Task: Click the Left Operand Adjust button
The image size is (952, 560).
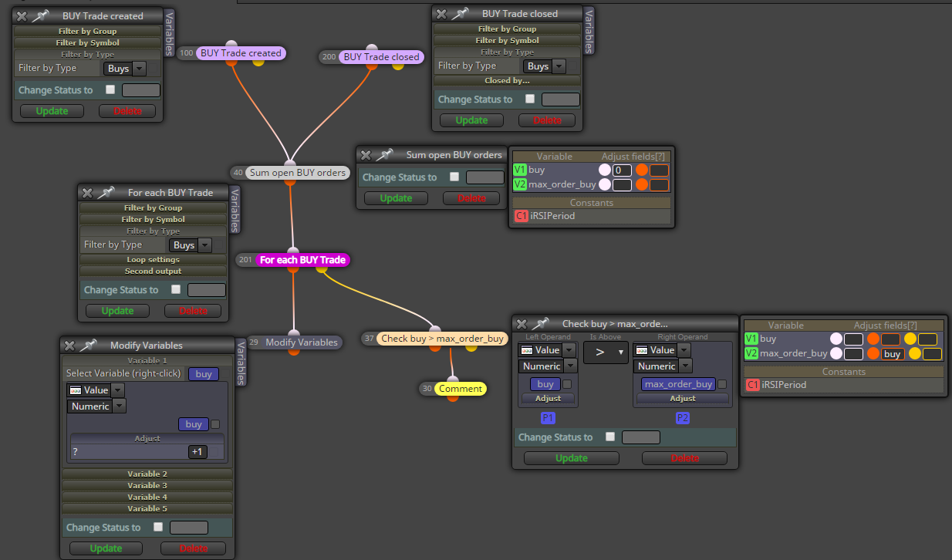Action: [548, 399]
